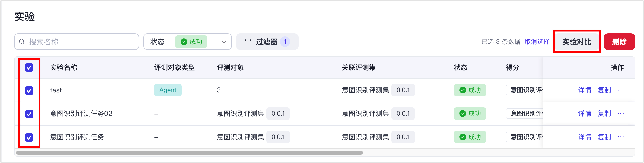Click the 实验对比 compare button
Viewport: 644px width, 163px height.
(577, 42)
